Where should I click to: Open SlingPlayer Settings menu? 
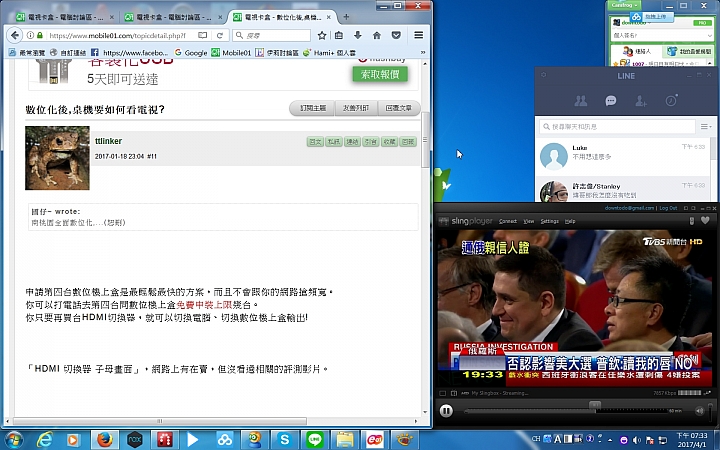pyautogui.click(x=549, y=221)
